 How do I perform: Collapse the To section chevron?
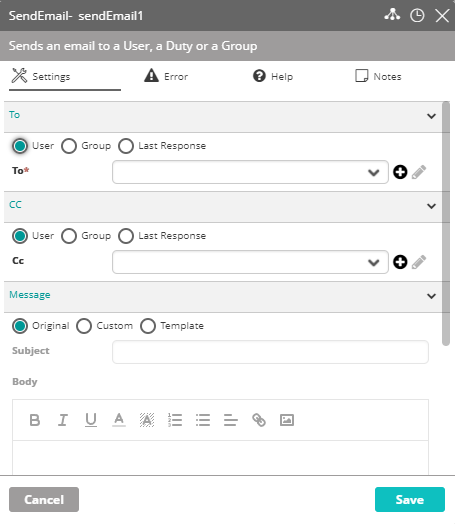tap(431, 116)
